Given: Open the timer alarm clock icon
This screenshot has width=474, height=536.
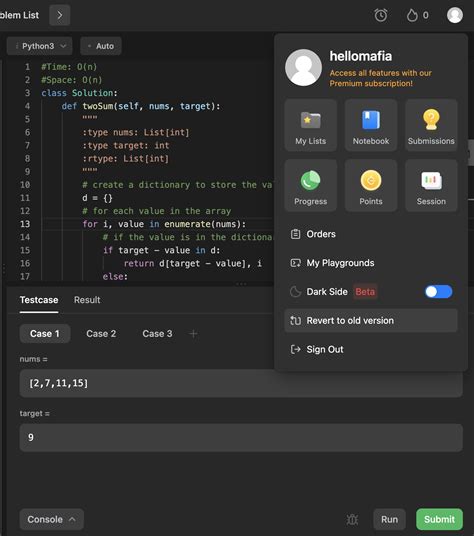Looking at the screenshot, I should tap(380, 15).
